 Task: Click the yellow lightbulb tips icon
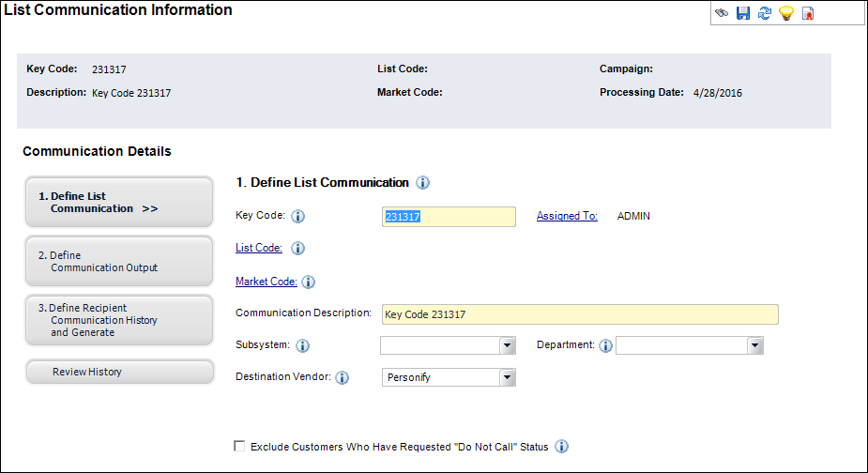pos(786,13)
